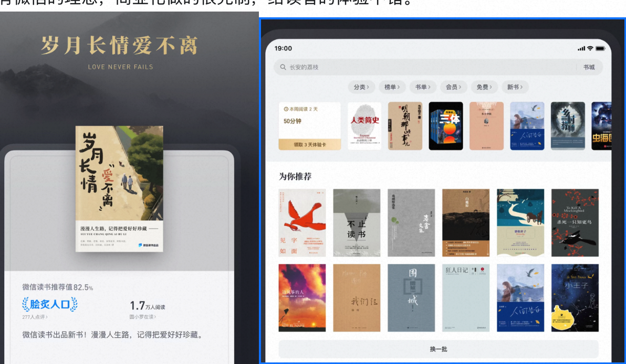Click the search magnifier icon

point(283,67)
